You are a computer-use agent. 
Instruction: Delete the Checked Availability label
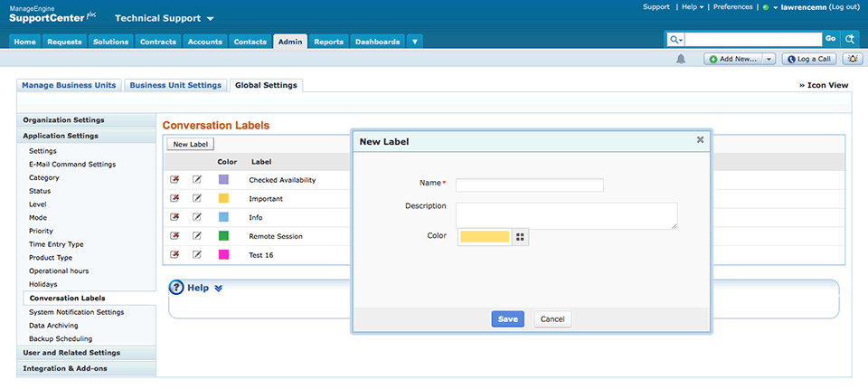[175, 179]
